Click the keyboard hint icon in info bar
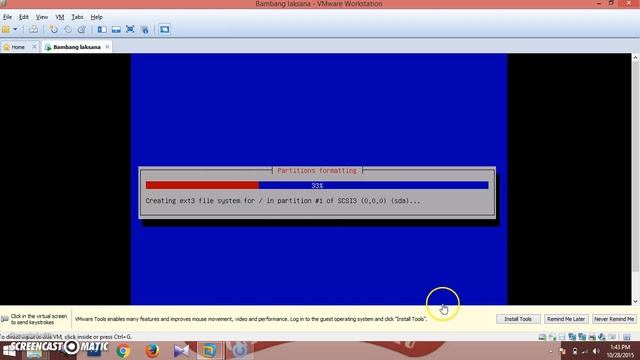This screenshot has height=360, width=640. (5, 319)
